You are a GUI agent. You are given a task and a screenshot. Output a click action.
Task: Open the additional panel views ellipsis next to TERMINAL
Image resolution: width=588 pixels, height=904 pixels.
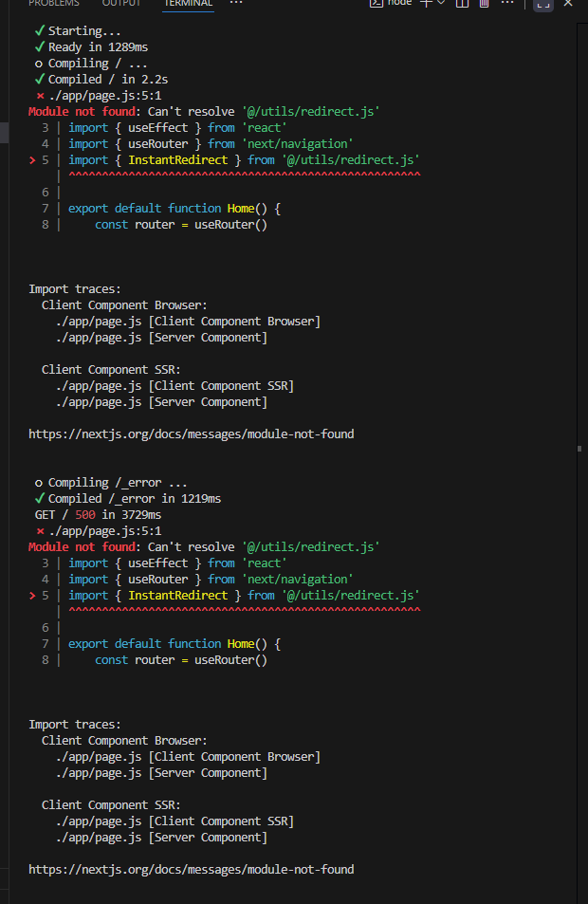click(236, 3)
